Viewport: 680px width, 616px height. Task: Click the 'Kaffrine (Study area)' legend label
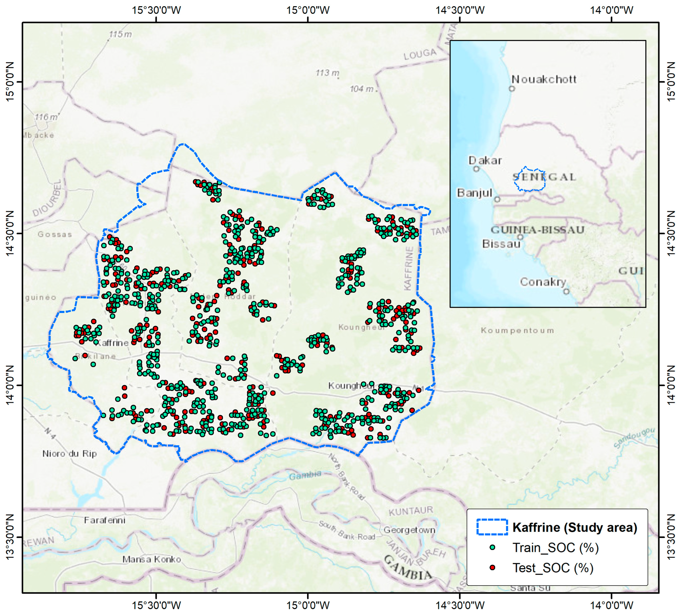coord(575,527)
